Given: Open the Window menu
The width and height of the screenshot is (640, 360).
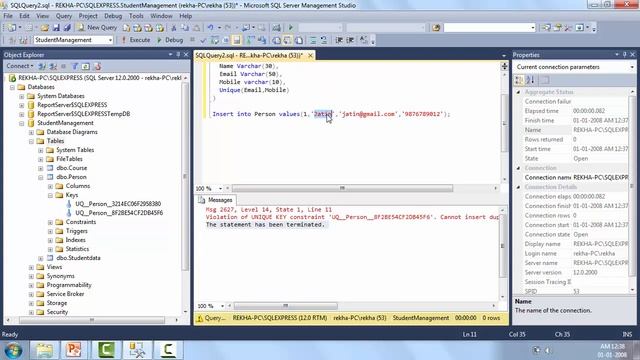Looking at the screenshot, I should coord(161,16).
